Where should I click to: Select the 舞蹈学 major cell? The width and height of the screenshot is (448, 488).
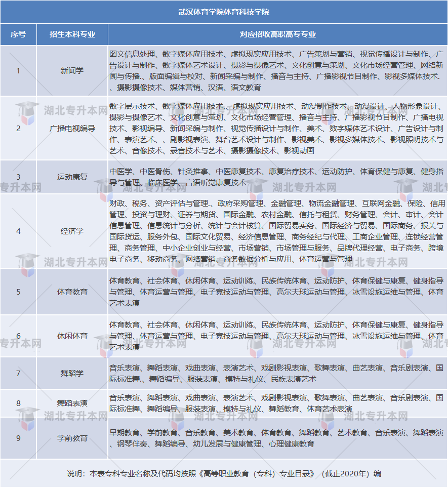[x=72, y=373]
